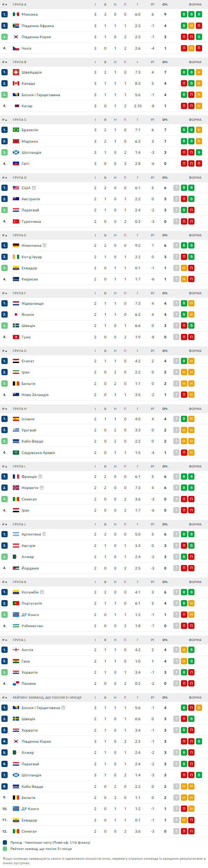Screen dimensions: 208x868
Task: Click the Japan flag icon in Group F
Action: coord(16,314)
